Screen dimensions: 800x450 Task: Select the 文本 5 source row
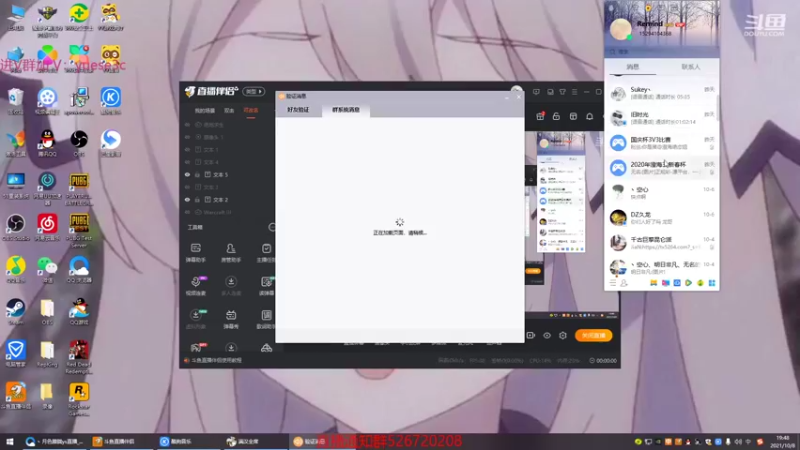pyautogui.click(x=228, y=174)
